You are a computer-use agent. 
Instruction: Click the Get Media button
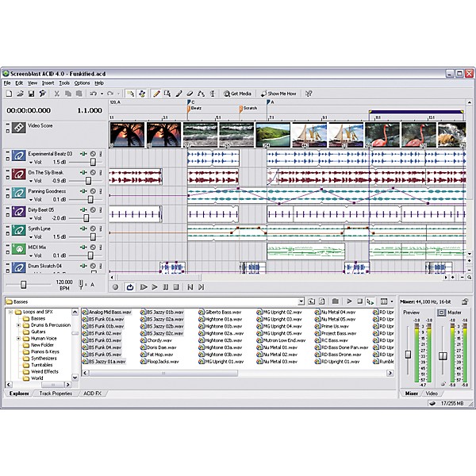[x=237, y=94]
